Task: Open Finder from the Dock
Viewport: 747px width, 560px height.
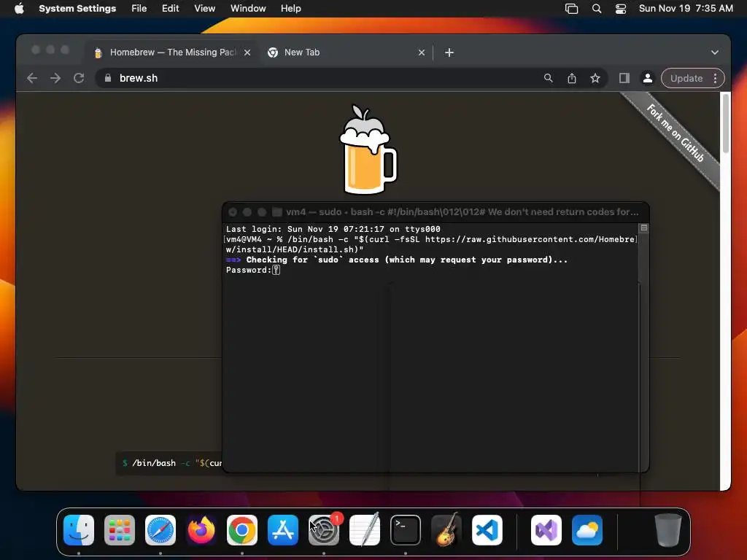Action: coord(79,530)
